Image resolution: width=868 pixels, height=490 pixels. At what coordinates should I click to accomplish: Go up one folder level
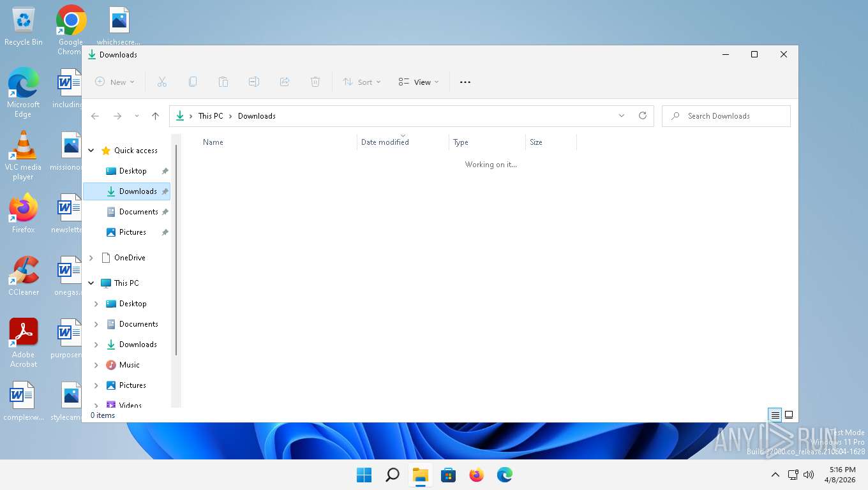[155, 116]
